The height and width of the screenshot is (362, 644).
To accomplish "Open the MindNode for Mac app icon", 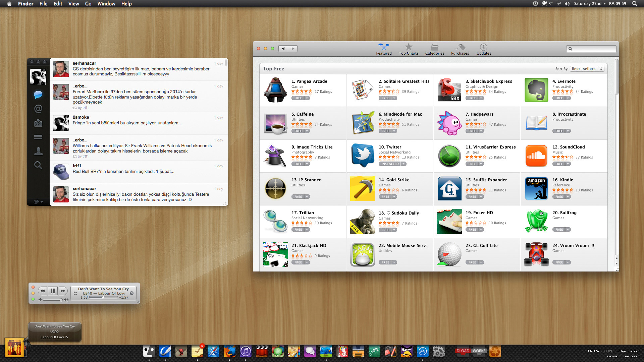I will [363, 123].
